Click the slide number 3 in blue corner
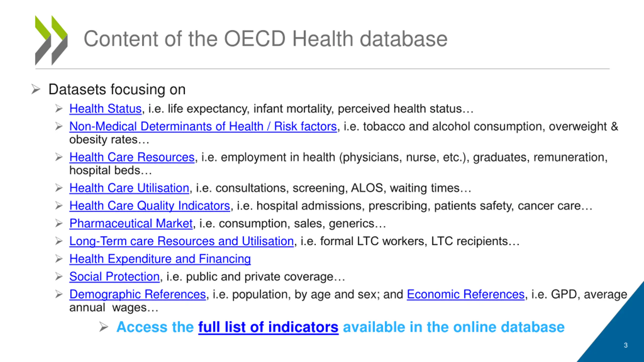This screenshot has height=362, width=644. click(x=626, y=345)
